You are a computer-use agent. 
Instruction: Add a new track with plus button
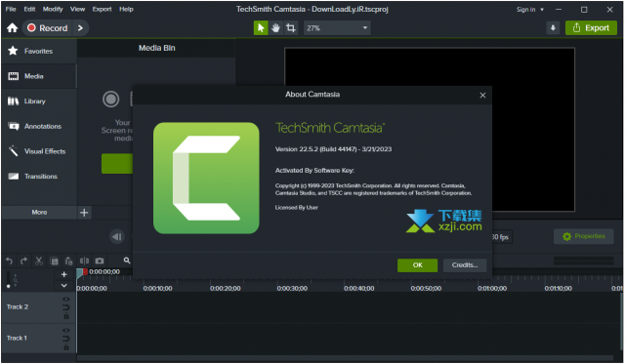(x=63, y=274)
